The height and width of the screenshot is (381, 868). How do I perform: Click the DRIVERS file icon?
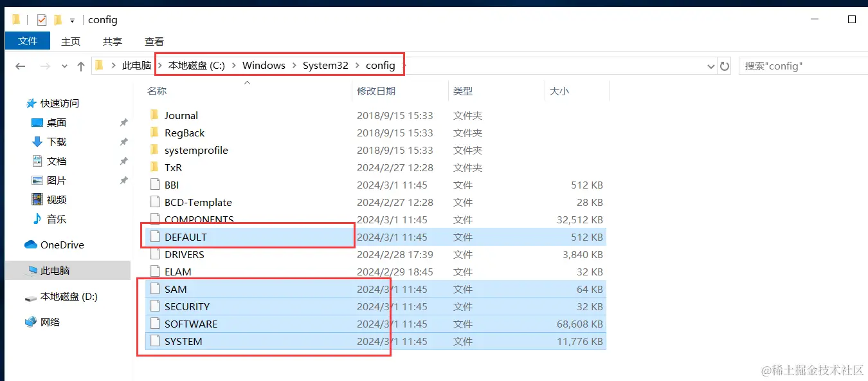click(x=154, y=254)
